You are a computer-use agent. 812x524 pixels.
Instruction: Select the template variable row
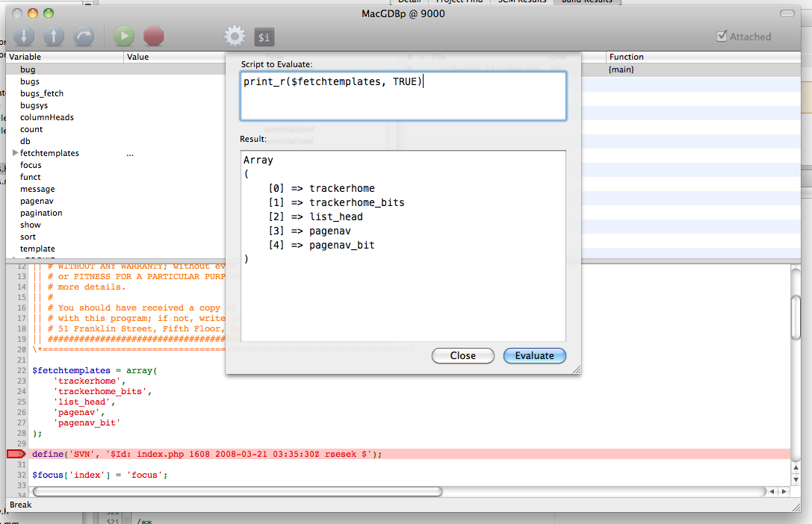pos(116,249)
